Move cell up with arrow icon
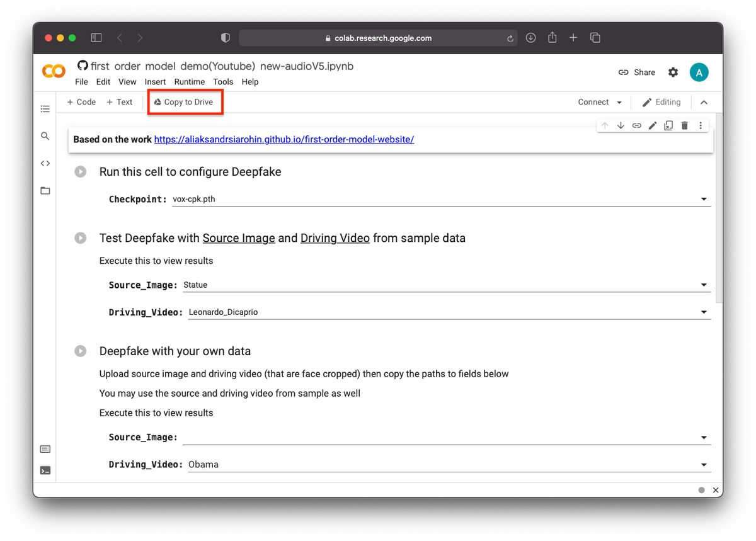 point(605,126)
